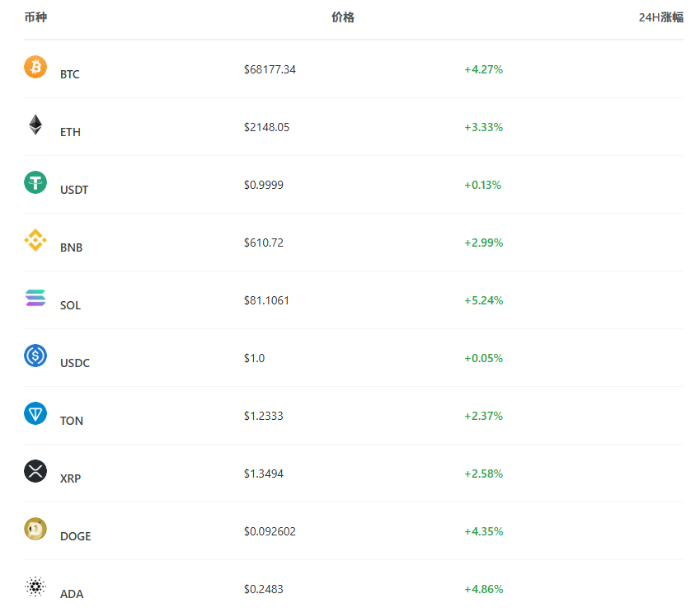The height and width of the screenshot is (608, 700).
Task: Select the green Tether USDT icon
Action: pyautogui.click(x=35, y=182)
